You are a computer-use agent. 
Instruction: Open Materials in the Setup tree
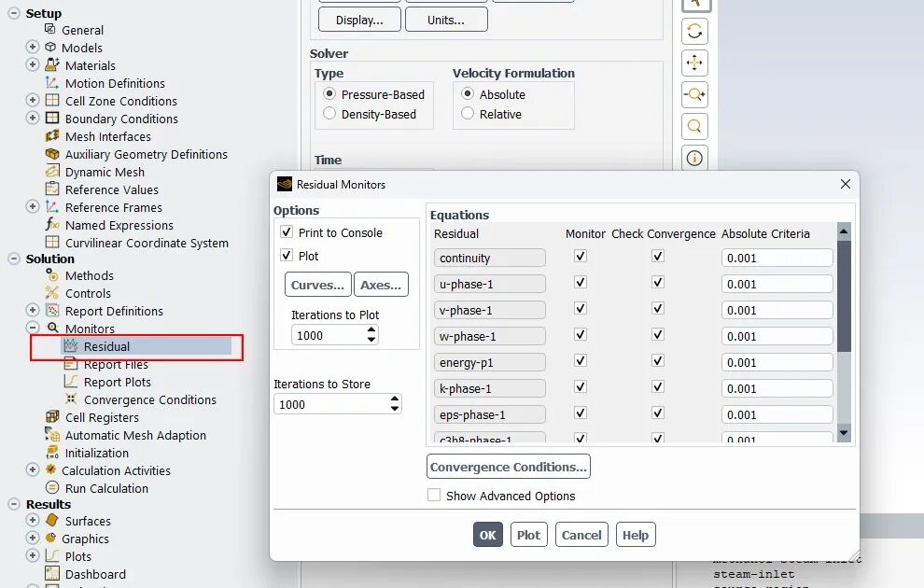point(91,65)
